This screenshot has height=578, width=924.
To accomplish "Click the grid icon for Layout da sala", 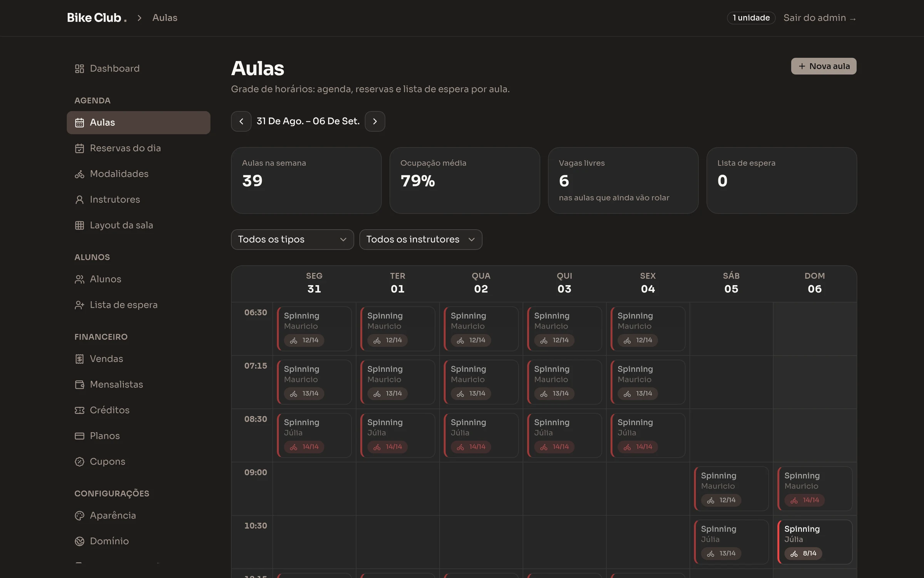I will (79, 225).
